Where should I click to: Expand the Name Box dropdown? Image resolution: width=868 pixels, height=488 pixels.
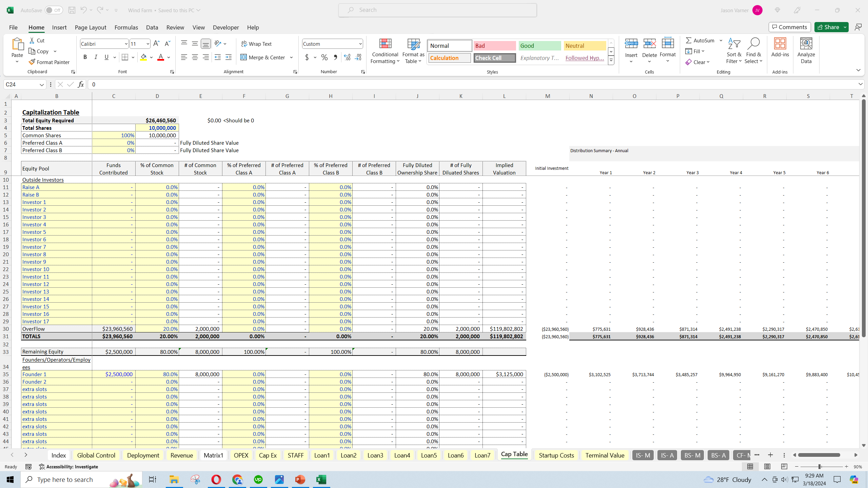[41, 84]
